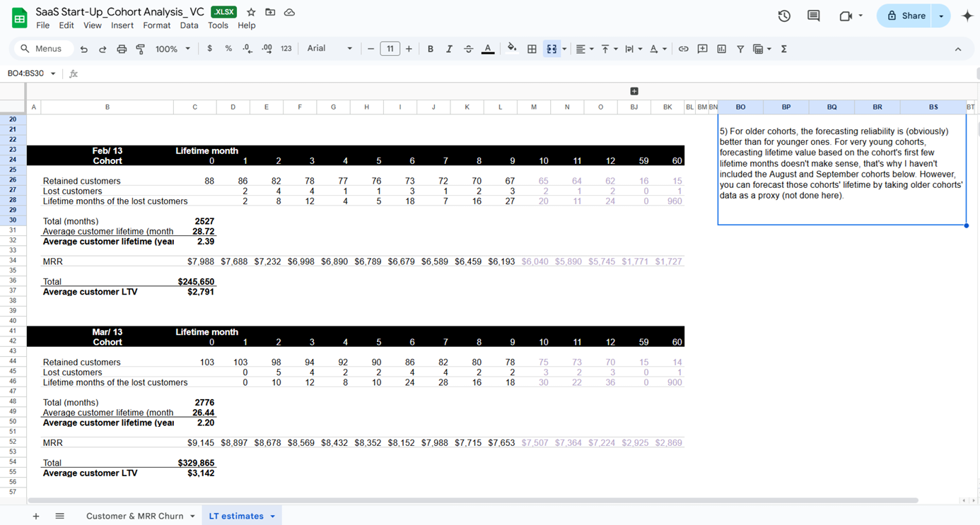The height and width of the screenshot is (525, 980).
Task: Toggle italic formatting
Action: coord(449,49)
